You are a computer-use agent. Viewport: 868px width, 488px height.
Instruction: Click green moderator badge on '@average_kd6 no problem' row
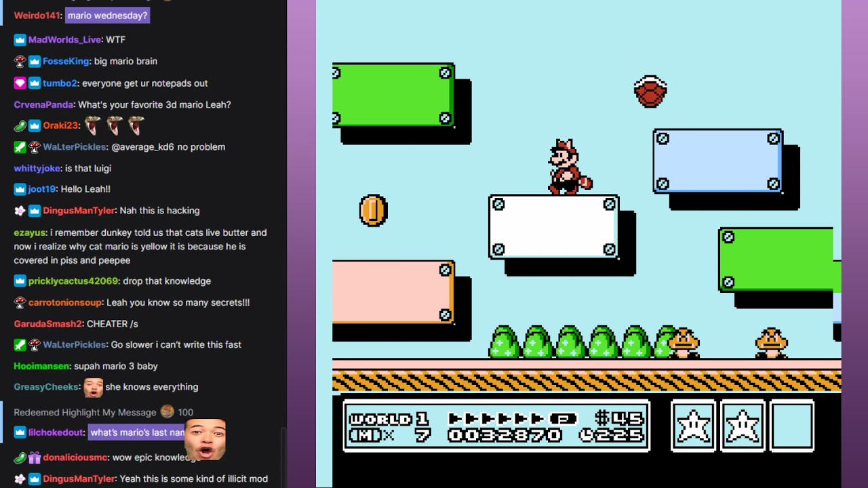click(20, 147)
